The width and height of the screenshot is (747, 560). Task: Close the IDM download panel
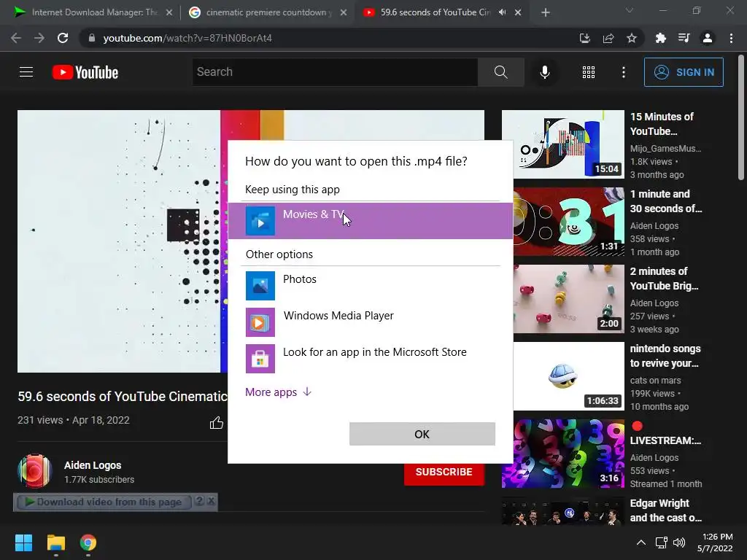[211, 501]
